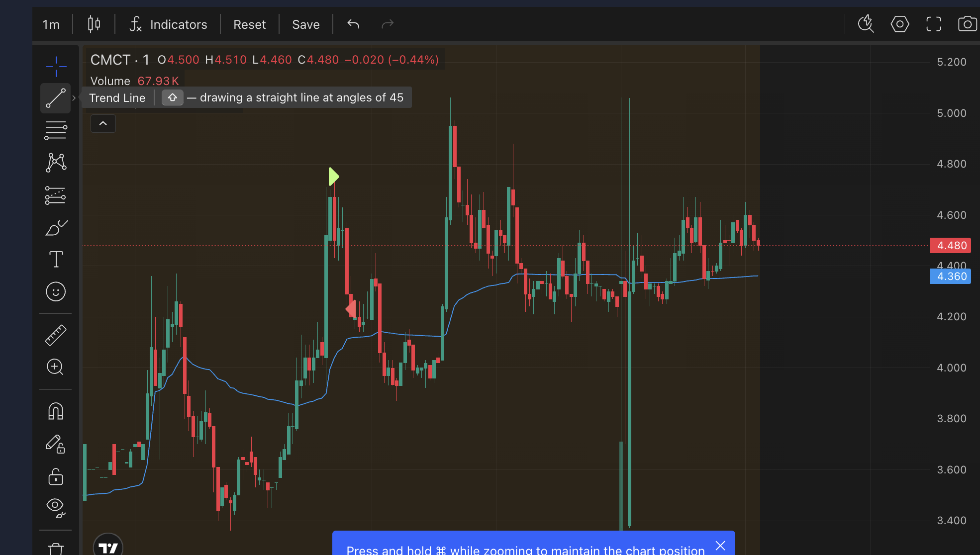Open the emoji icons tool
This screenshot has width=980, height=555.
(x=56, y=292)
